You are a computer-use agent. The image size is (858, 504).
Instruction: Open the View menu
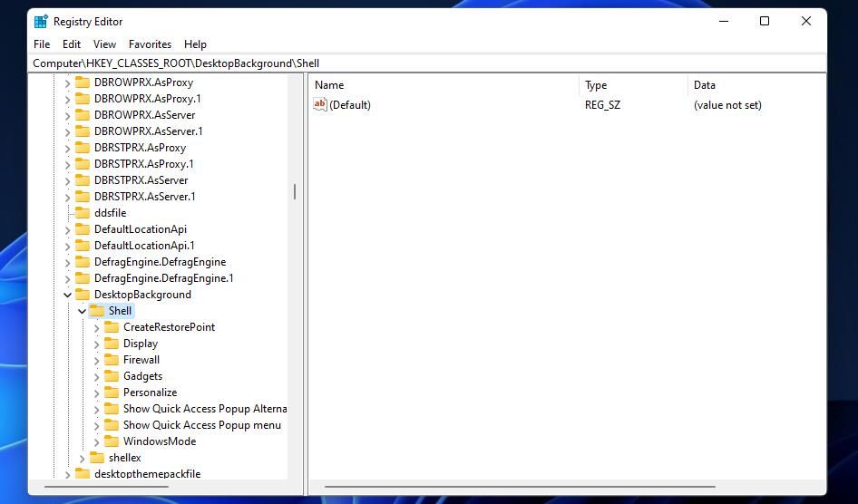[104, 44]
